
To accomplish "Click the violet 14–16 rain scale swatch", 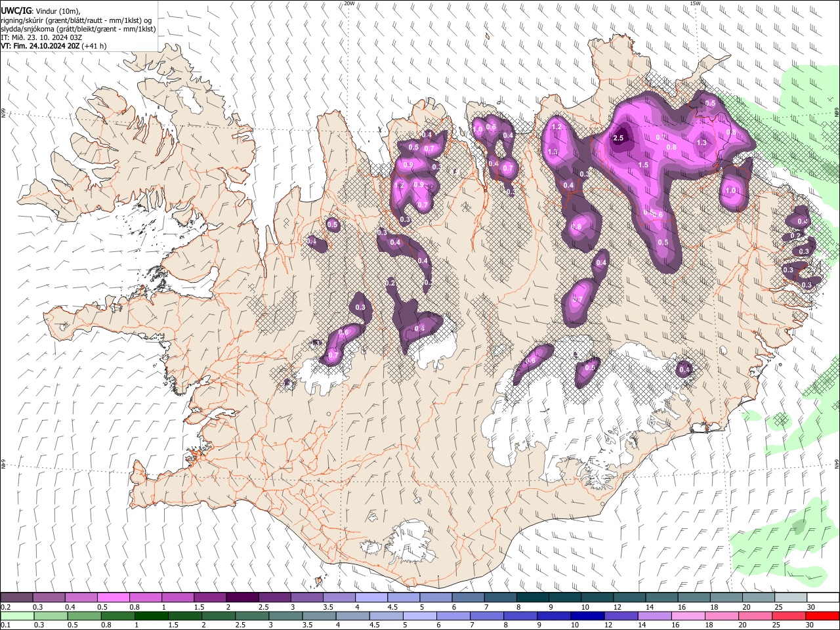I will (655, 616).
